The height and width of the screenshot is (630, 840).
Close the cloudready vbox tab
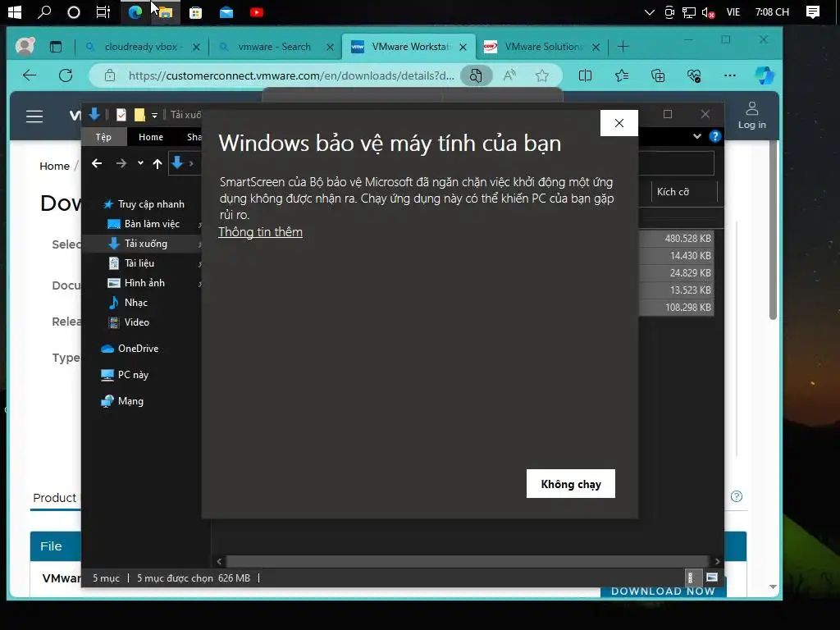(x=196, y=47)
